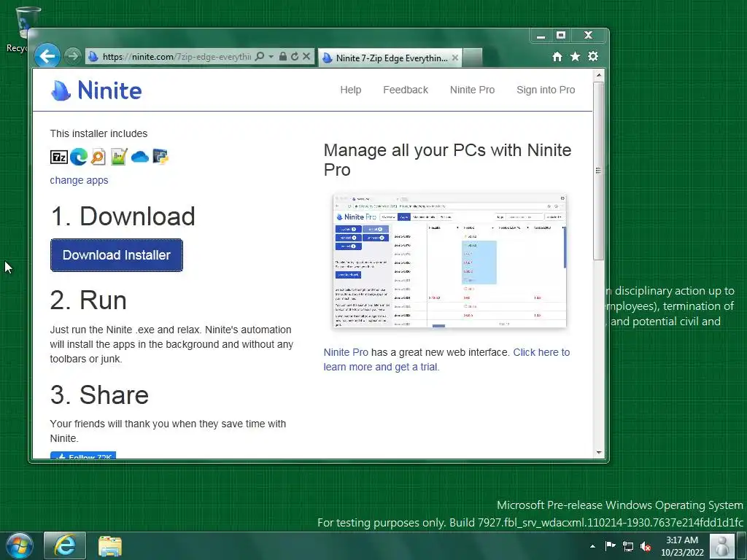Click the 7-Zip app icon

click(59, 157)
